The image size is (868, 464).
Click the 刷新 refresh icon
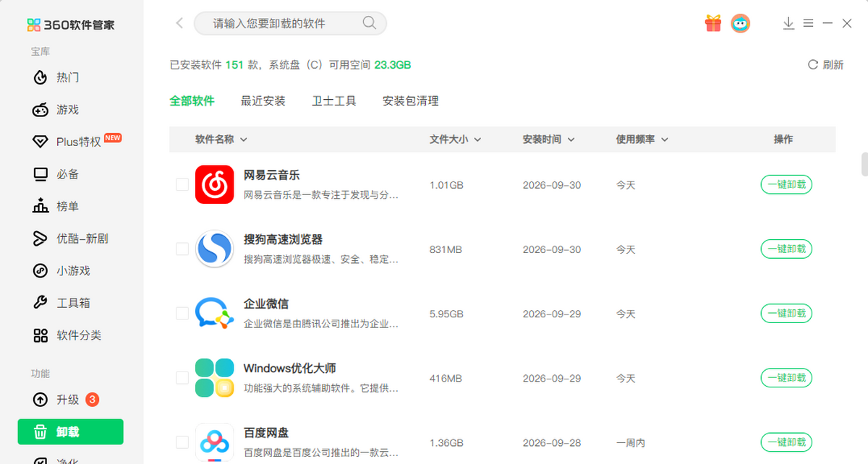(813, 65)
